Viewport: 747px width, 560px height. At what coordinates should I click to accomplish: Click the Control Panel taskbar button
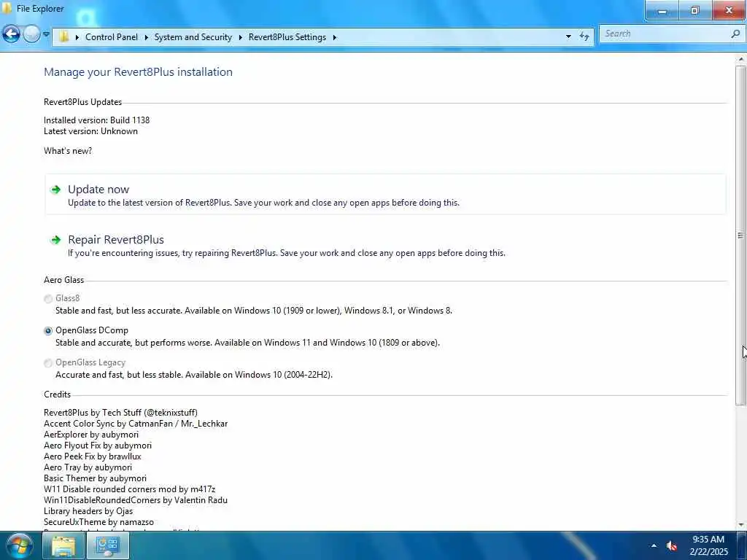108,545
